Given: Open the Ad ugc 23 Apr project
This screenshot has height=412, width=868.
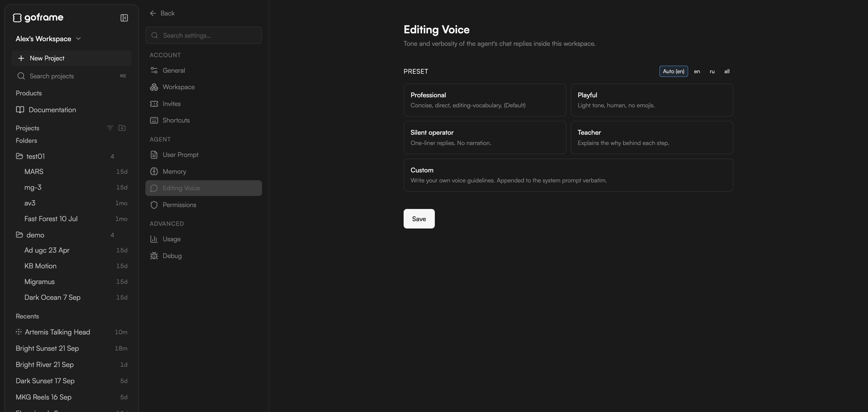Looking at the screenshot, I should (71, 250).
